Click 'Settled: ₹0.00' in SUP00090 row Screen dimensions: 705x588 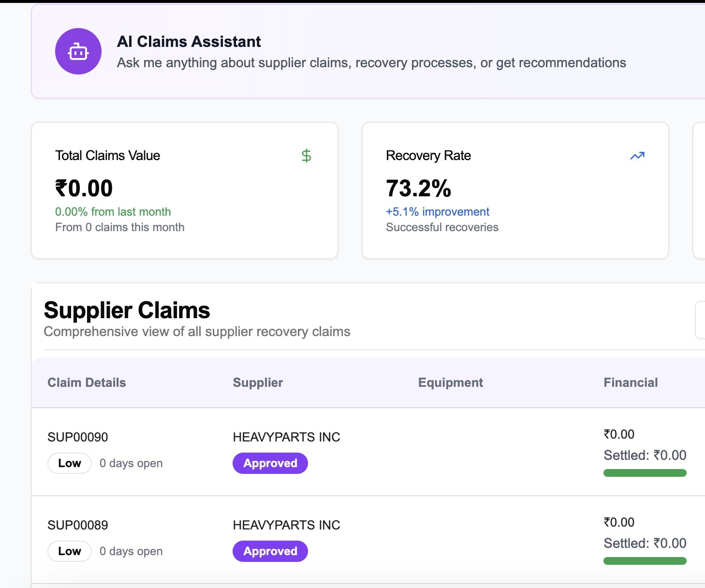[x=645, y=455]
